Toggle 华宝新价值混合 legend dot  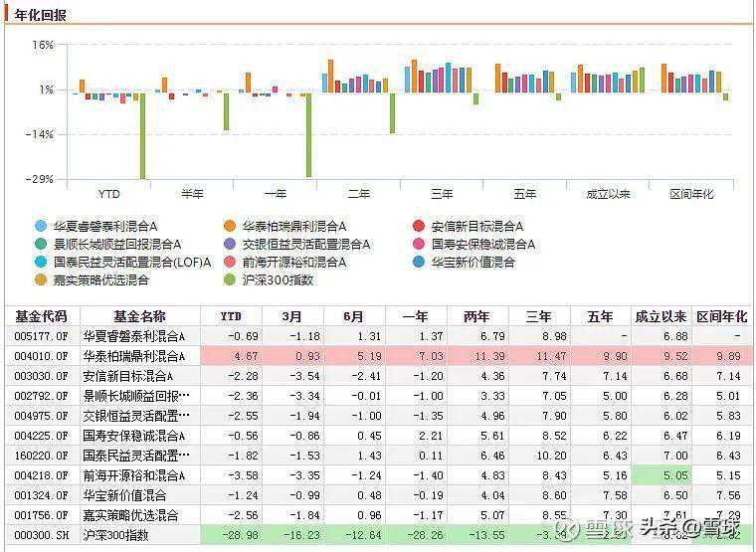pos(419,262)
